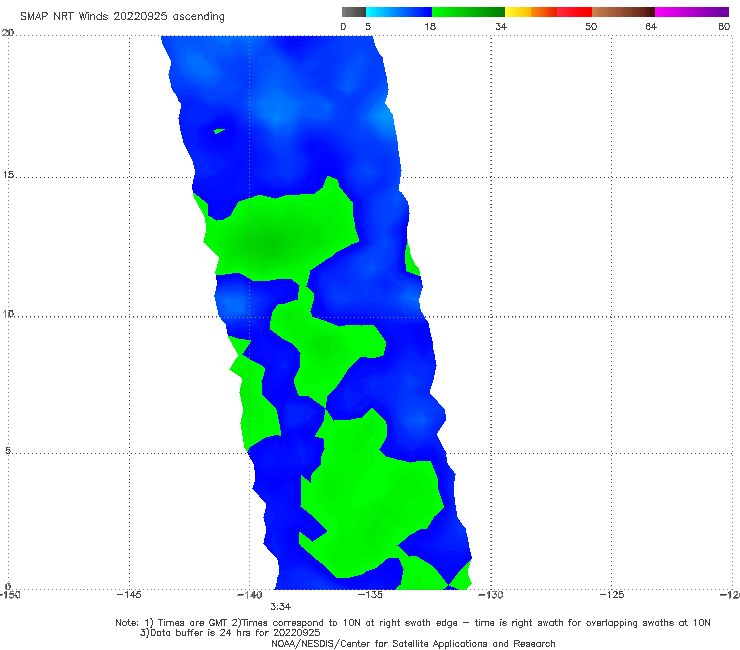Click the color scale label '18'

pos(430,26)
